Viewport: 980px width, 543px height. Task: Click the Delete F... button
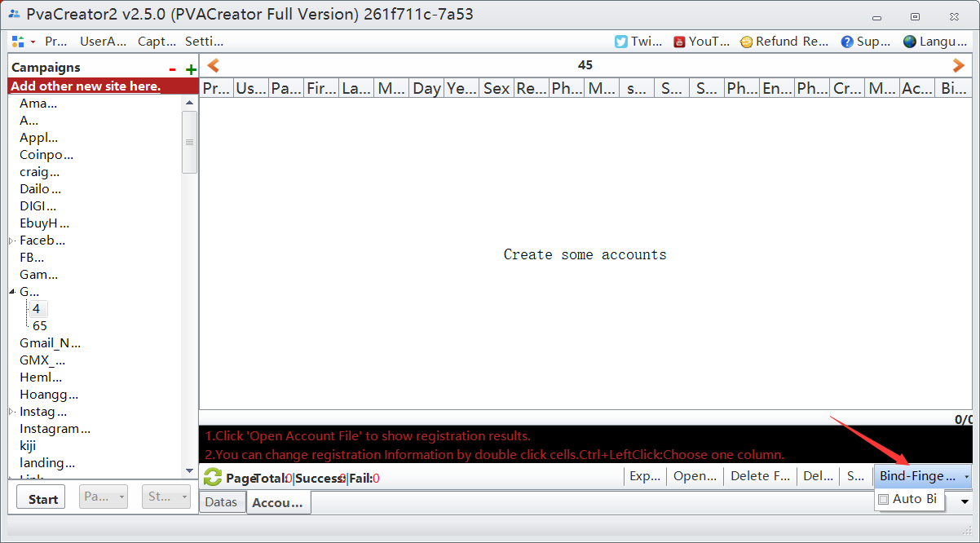click(x=760, y=476)
